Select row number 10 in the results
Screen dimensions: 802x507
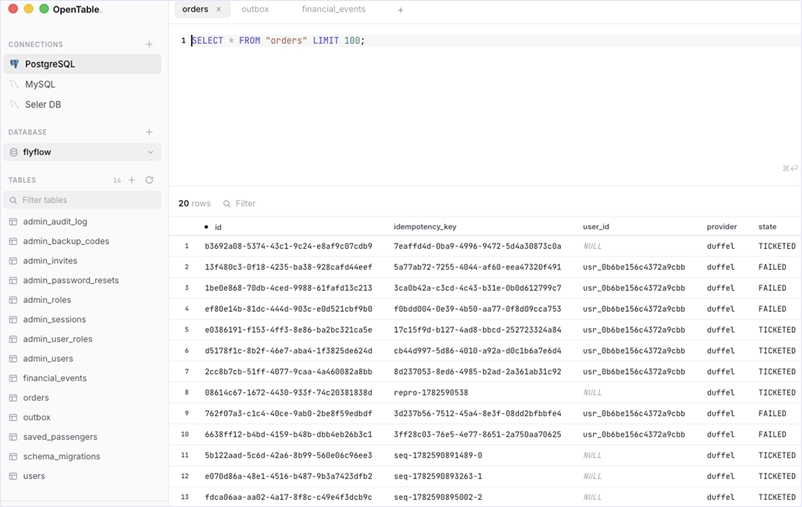click(x=185, y=434)
